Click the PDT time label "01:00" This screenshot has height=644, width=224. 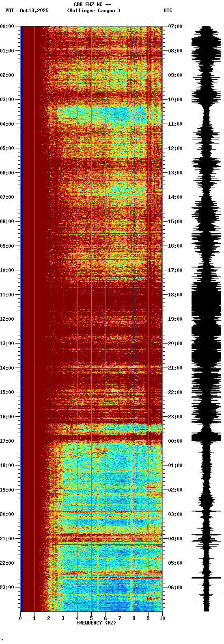tap(7, 51)
